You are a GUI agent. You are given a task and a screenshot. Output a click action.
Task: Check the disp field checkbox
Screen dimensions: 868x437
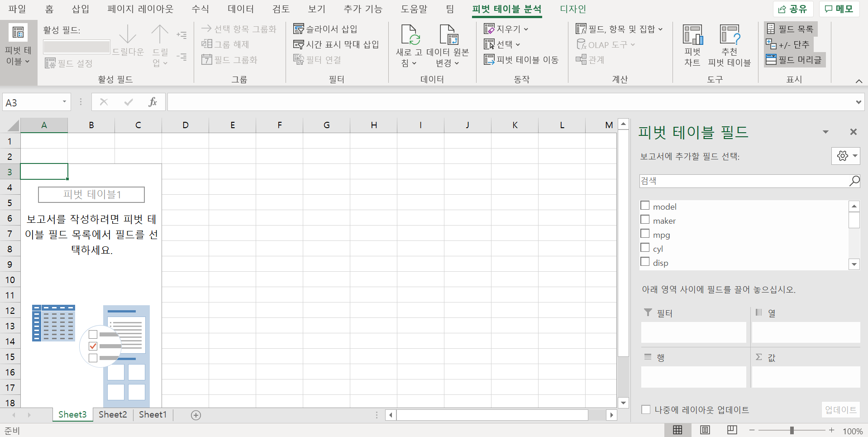click(x=645, y=262)
